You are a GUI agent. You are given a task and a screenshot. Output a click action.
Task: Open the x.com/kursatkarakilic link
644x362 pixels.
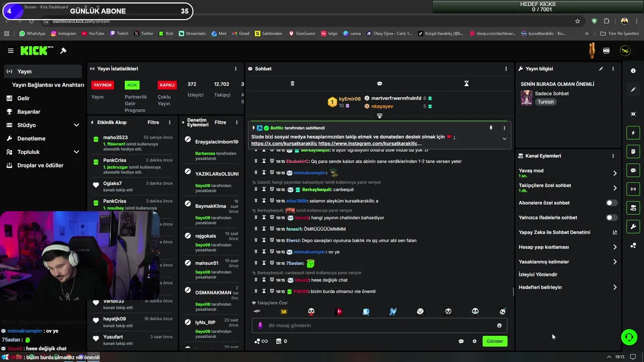click(284, 144)
